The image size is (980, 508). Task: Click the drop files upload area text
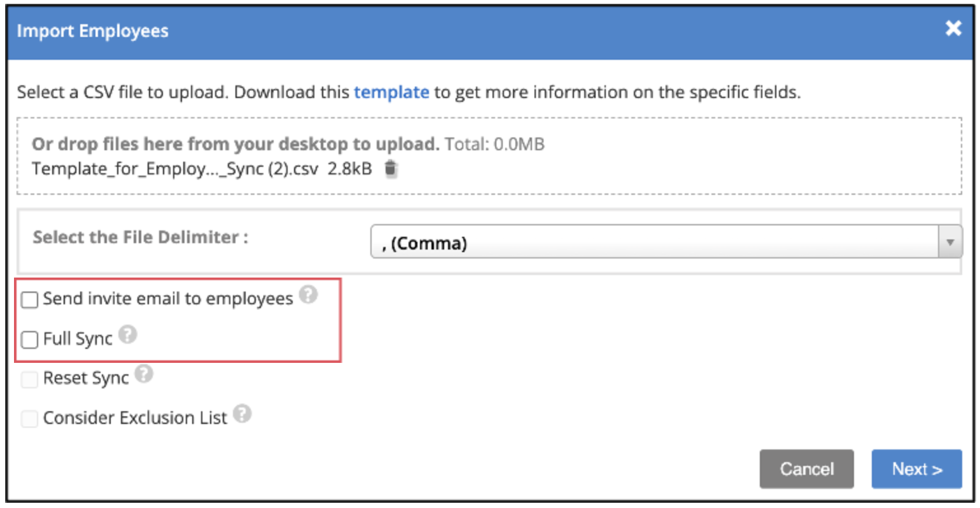click(235, 144)
